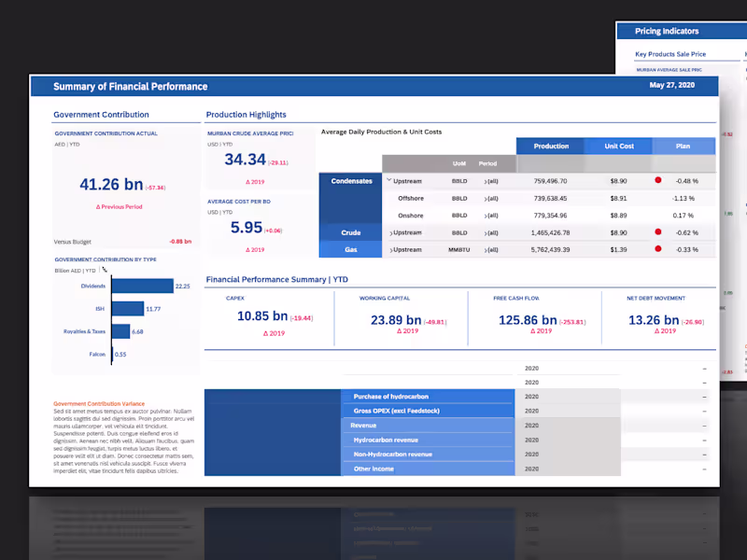The height and width of the screenshot is (560, 747).
Task: Click the pencil icon above the contribution chart
Action: (x=106, y=269)
